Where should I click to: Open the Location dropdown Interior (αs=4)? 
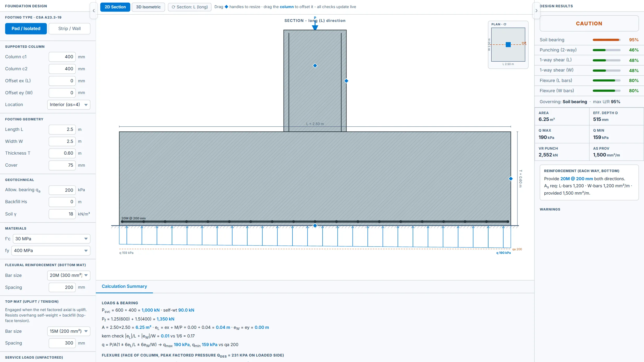(x=69, y=105)
